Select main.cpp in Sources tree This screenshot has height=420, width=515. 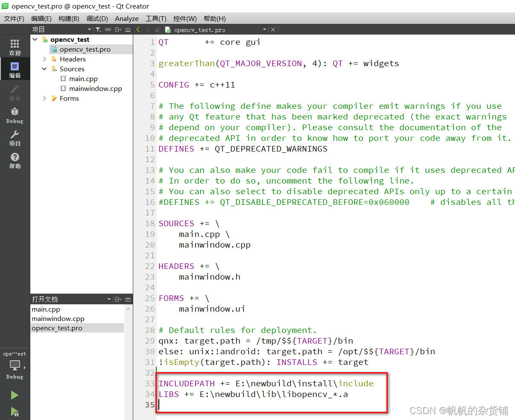point(83,79)
